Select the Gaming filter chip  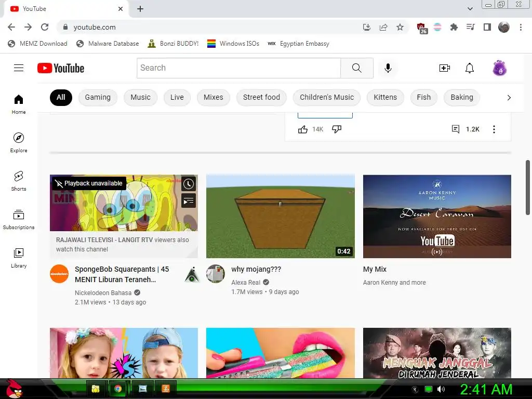tap(98, 98)
